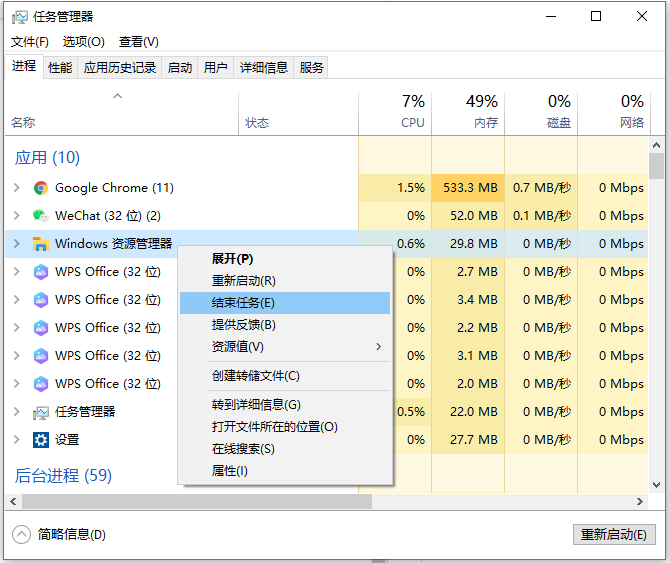Click the 重新启动 button at bottom right
The image size is (670, 563).
pos(614,535)
